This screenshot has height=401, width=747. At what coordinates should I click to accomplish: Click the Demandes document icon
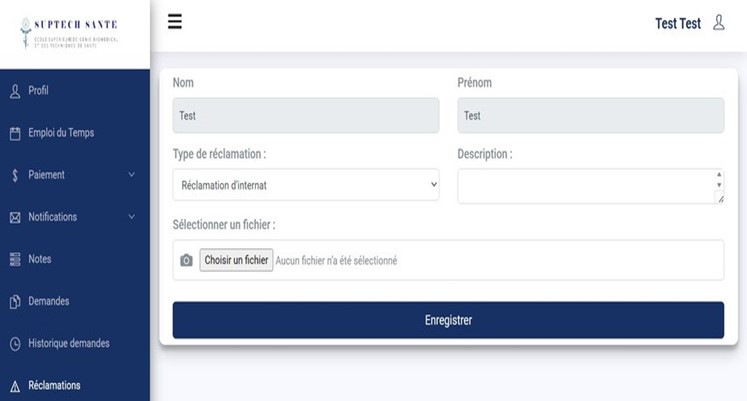[15, 301]
